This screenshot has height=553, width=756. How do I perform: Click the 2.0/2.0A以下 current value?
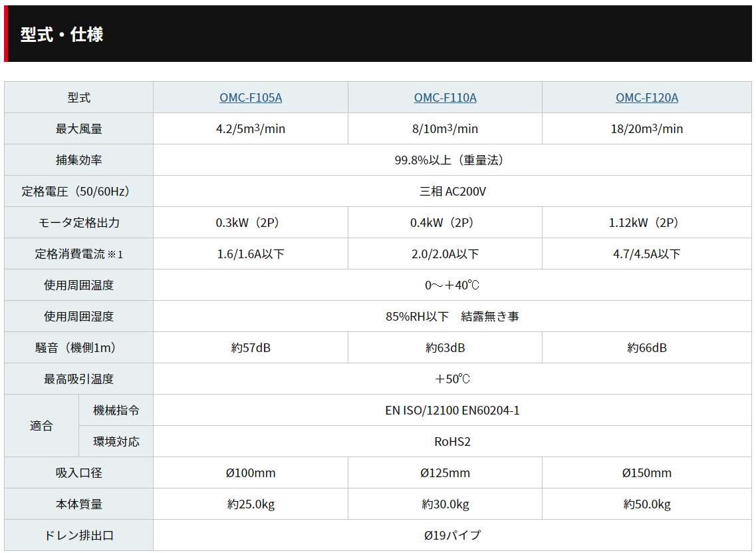(x=445, y=254)
